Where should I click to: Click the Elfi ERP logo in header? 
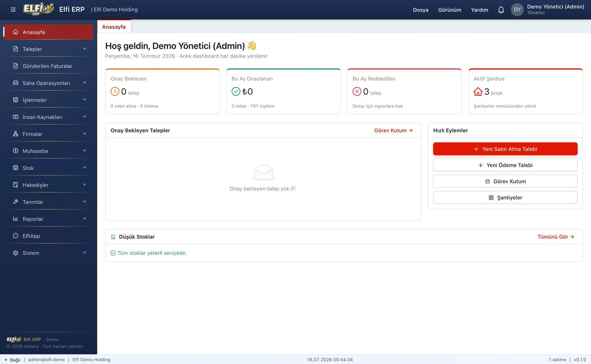coord(38,9)
